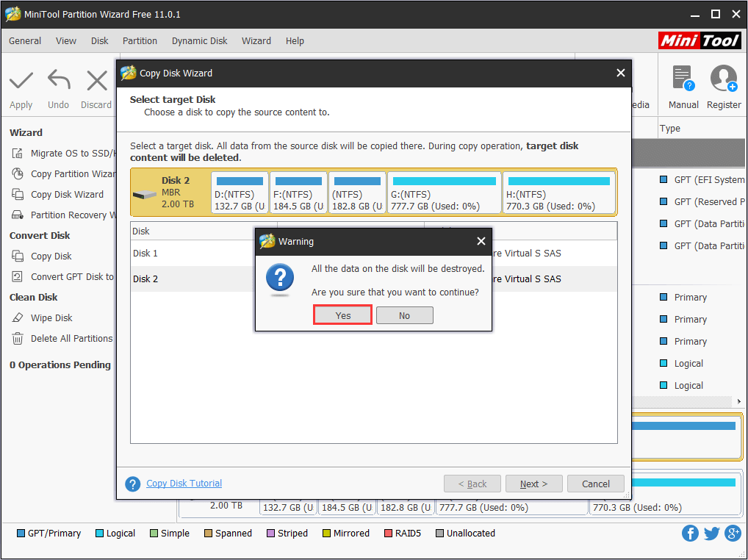Viewport: 748px width, 560px height.
Task: Start Partition Recovery Wizard from sidebar
Action: [63, 215]
